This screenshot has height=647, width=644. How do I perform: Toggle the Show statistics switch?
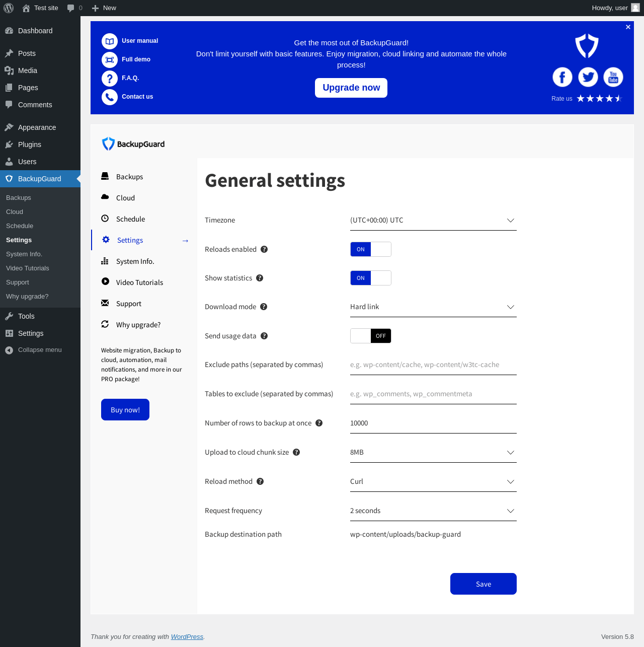coord(371,278)
